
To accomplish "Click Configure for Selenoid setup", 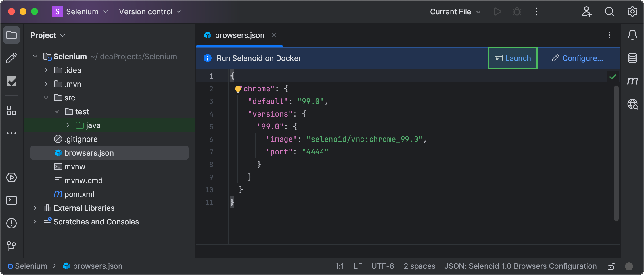I will (x=578, y=58).
